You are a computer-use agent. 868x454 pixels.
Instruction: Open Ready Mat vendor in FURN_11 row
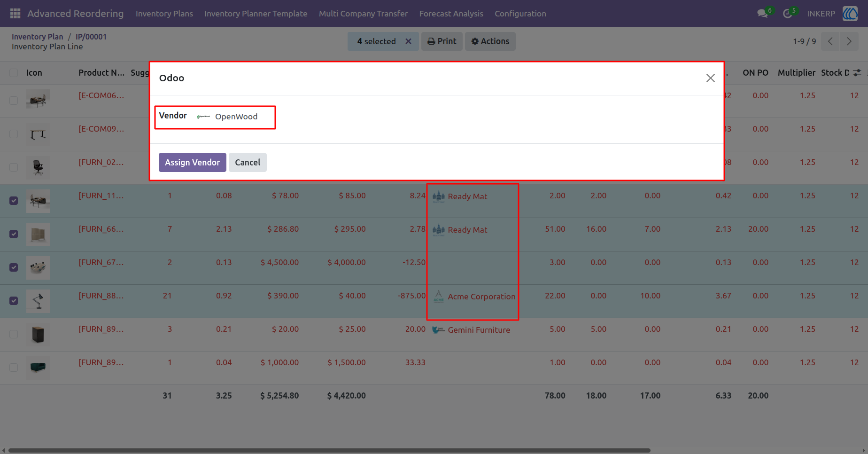click(467, 196)
